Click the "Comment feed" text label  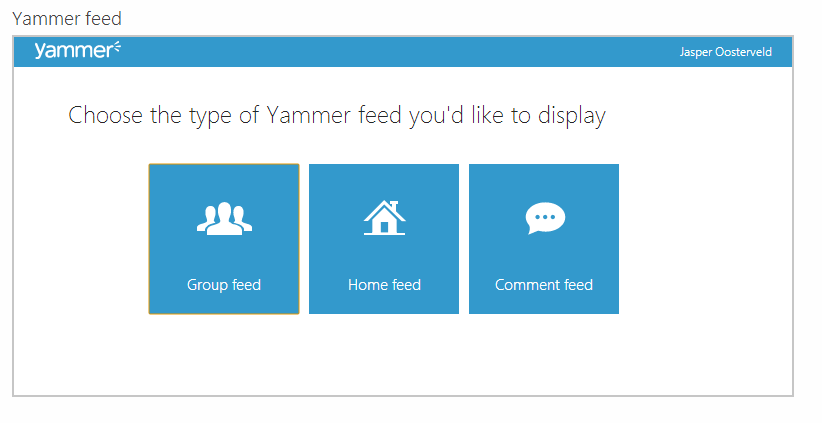pos(544,285)
